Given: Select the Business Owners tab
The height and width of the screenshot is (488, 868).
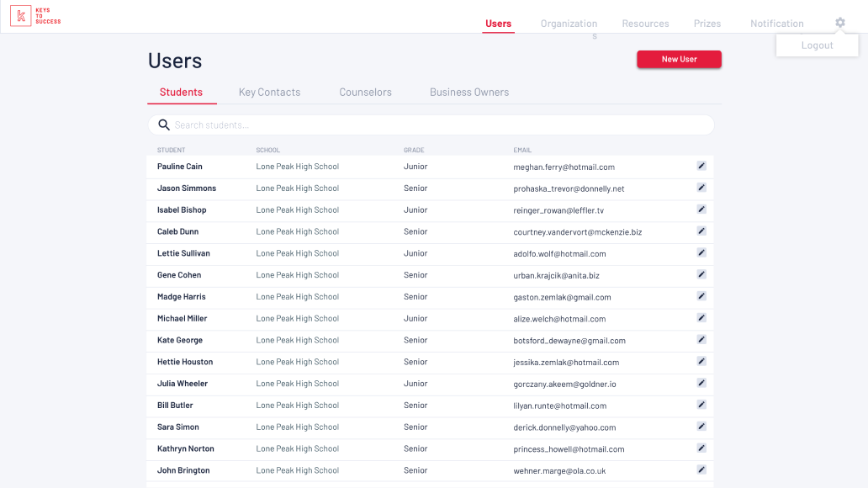Looking at the screenshot, I should 469,92.
